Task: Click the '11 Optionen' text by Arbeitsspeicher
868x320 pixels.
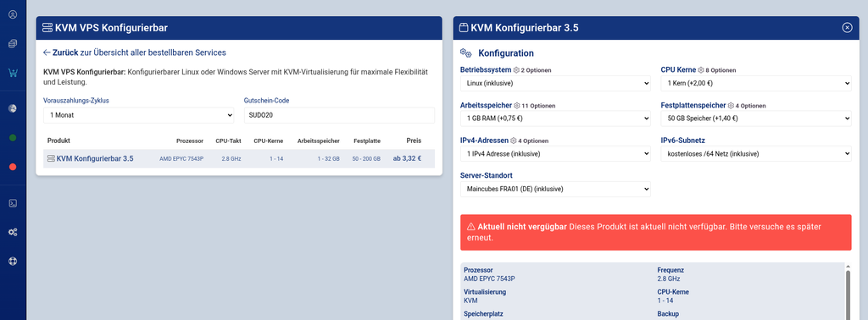Action: tap(538, 106)
